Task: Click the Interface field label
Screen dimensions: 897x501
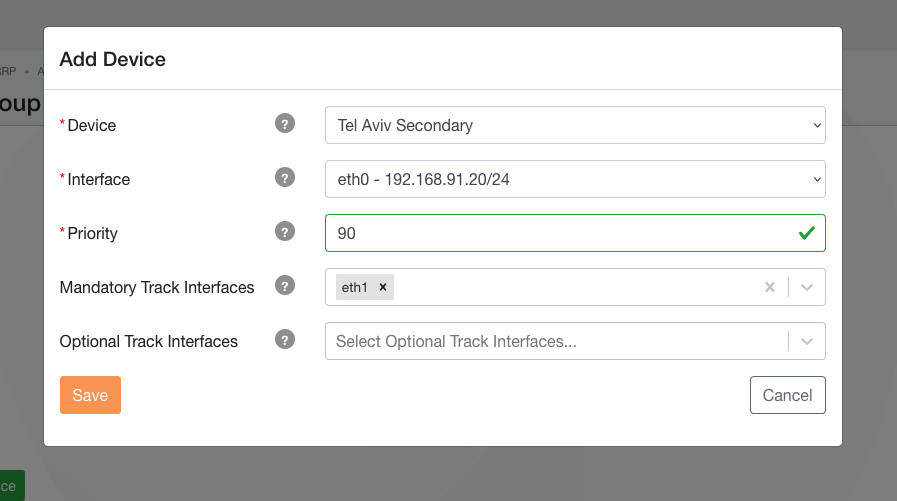Action: (x=98, y=179)
